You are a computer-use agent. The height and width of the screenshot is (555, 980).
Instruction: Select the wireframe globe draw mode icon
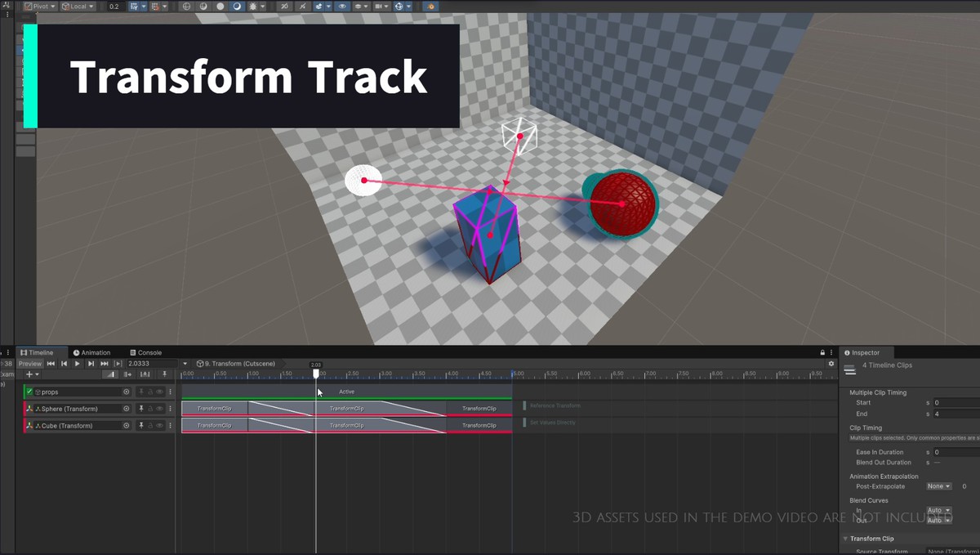pyautogui.click(x=187, y=7)
